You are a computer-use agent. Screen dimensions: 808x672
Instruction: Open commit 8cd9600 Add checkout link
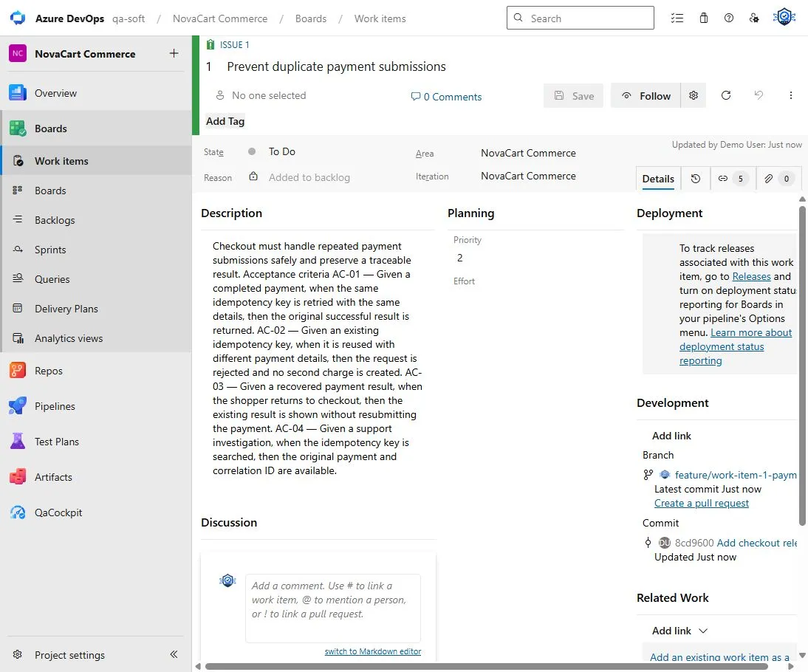[736, 543]
